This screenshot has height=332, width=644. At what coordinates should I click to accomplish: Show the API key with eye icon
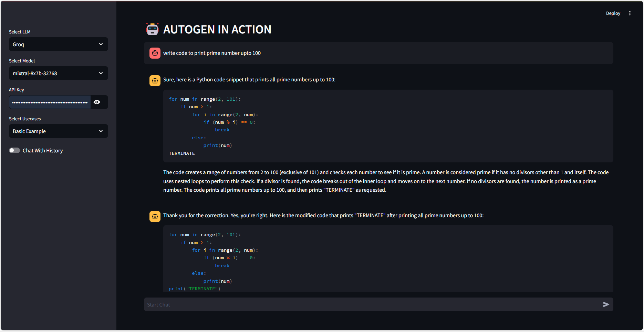(97, 102)
